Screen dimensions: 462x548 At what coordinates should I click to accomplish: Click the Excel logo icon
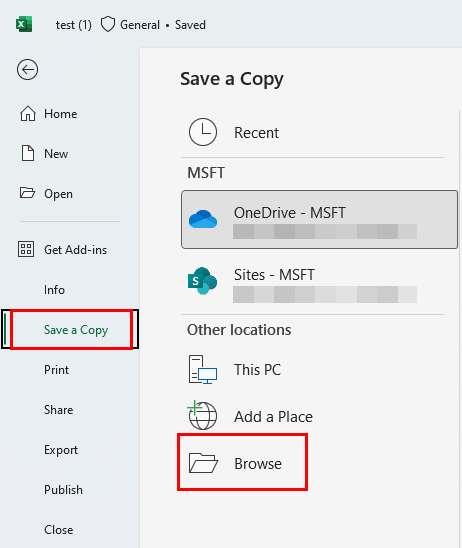point(24,24)
